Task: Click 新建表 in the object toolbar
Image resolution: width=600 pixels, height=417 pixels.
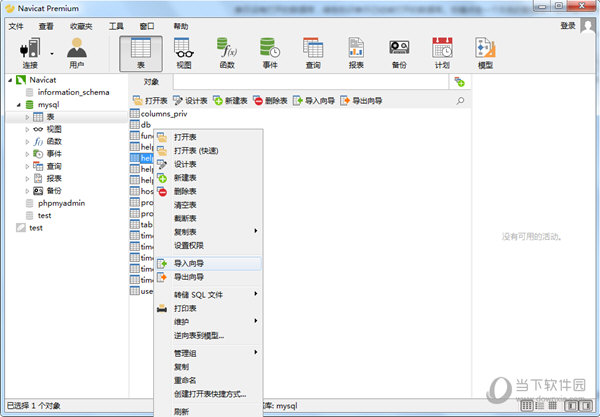Action: [230, 101]
